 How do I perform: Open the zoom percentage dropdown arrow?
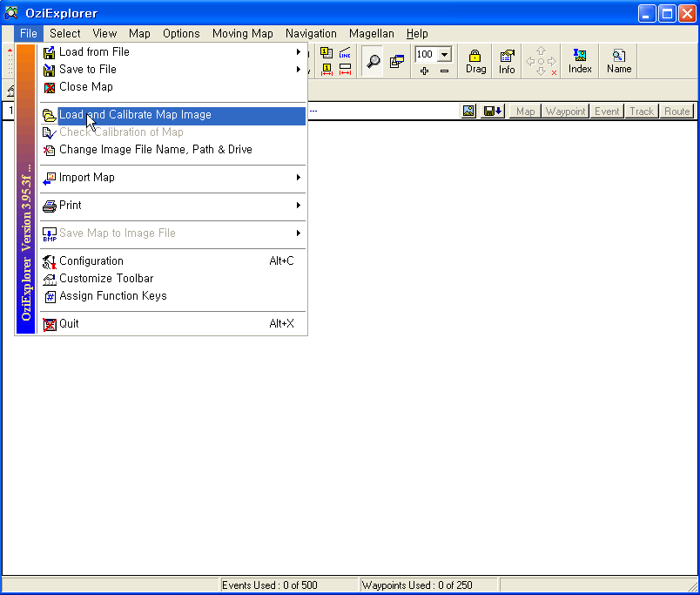pos(445,55)
